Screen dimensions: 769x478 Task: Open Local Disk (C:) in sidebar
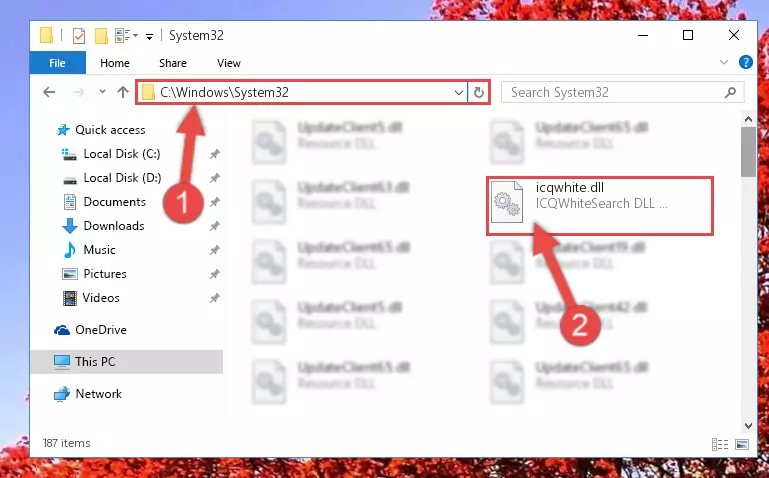(x=122, y=154)
